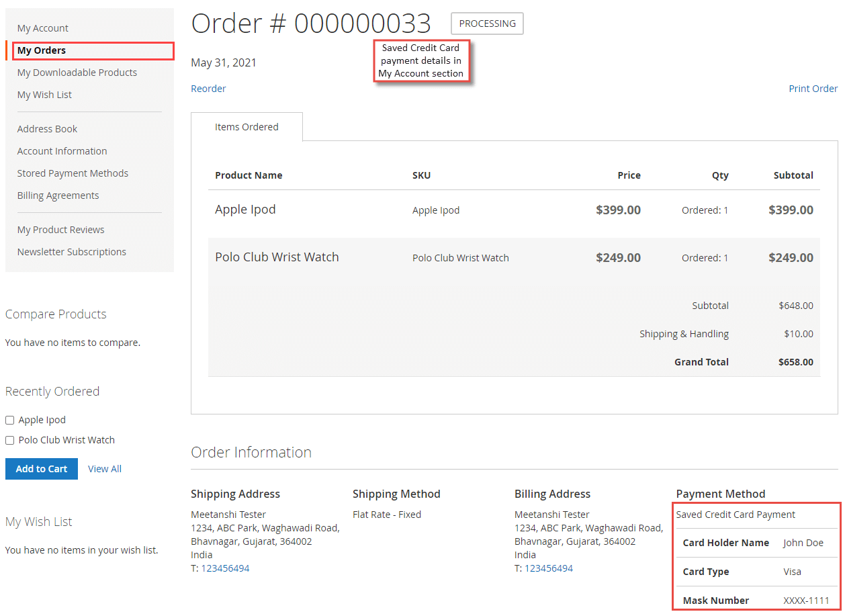Click the $648.00 subtotal value
The width and height of the screenshot is (845, 616).
796,306
